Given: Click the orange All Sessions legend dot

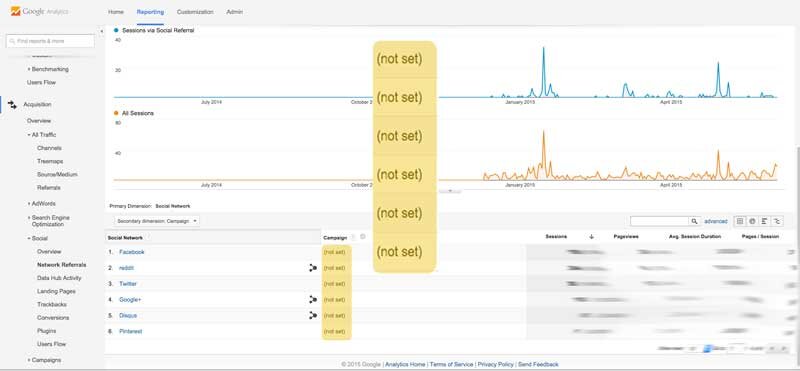Looking at the screenshot, I should [x=116, y=113].
